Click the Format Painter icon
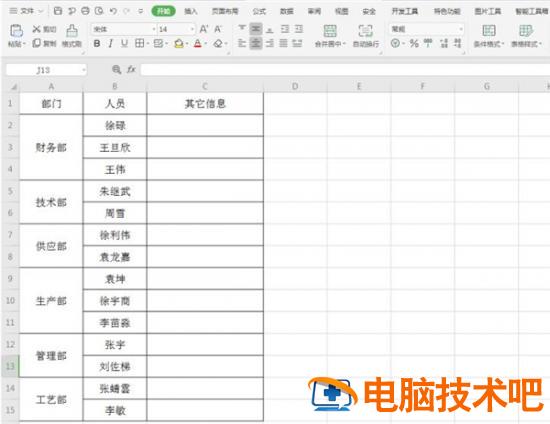Image resolution: width=550 pixels, height=424 pixels. pos(72,31)
